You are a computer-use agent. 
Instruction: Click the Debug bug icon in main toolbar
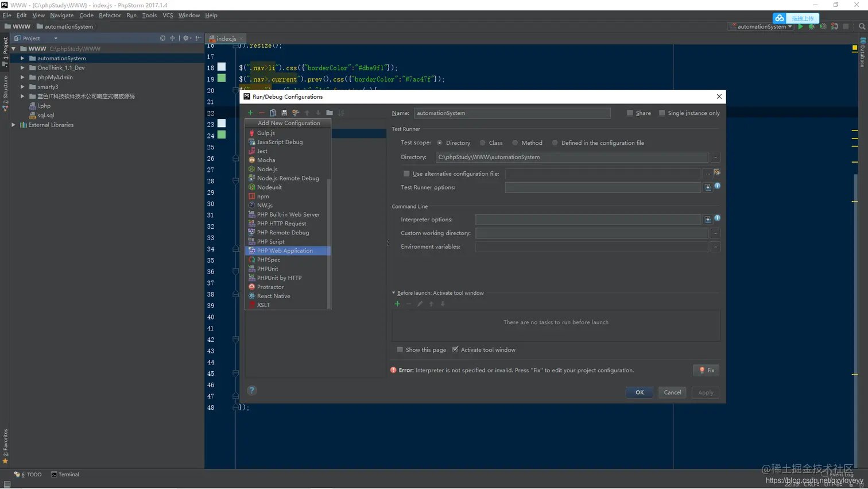(812, 26)
